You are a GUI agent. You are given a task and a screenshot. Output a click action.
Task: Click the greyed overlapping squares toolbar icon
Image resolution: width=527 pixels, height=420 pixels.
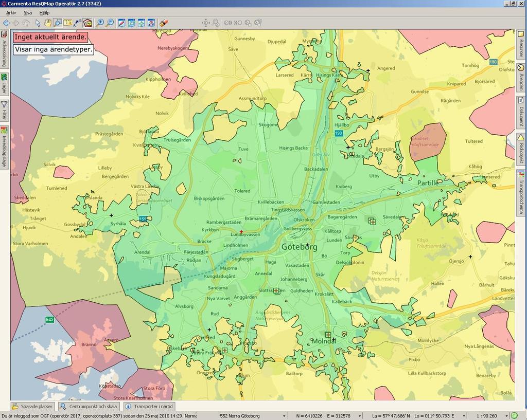248,23
